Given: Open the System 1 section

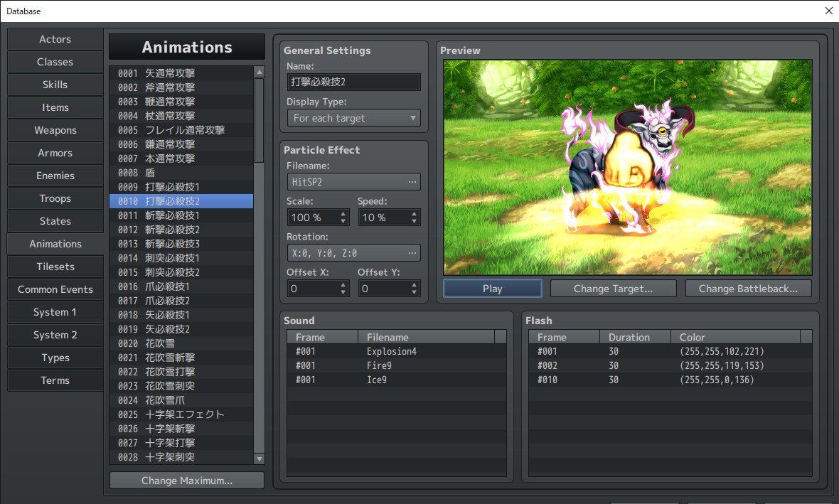Looking at the screenshot, I should point(55,312).
